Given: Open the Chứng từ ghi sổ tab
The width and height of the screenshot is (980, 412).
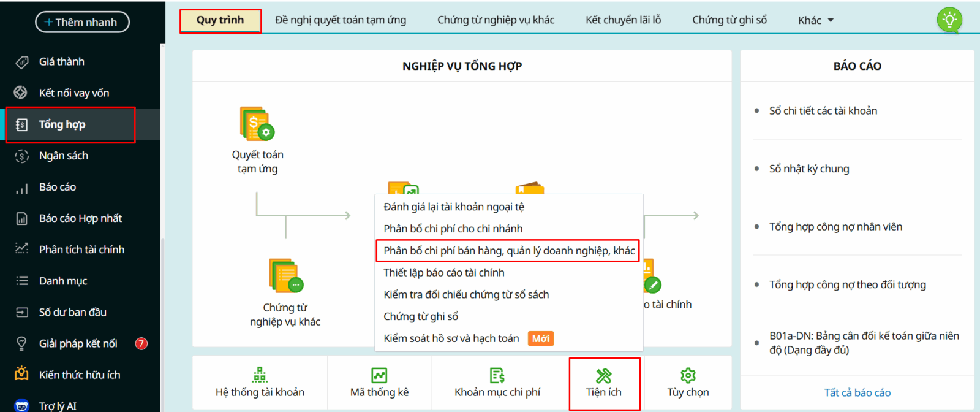Looking at the screenshot, I should 729,20.
